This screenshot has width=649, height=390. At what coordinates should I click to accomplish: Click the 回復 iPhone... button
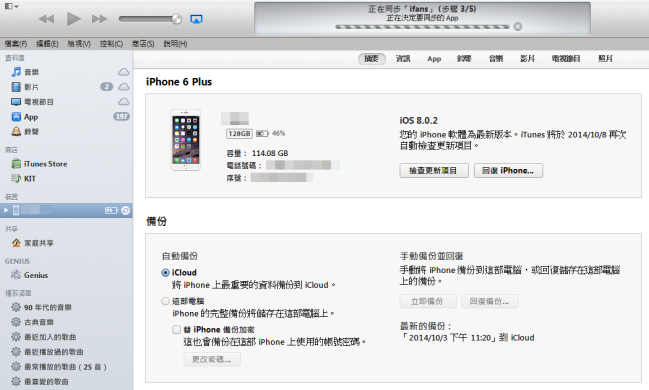point(508,171)
